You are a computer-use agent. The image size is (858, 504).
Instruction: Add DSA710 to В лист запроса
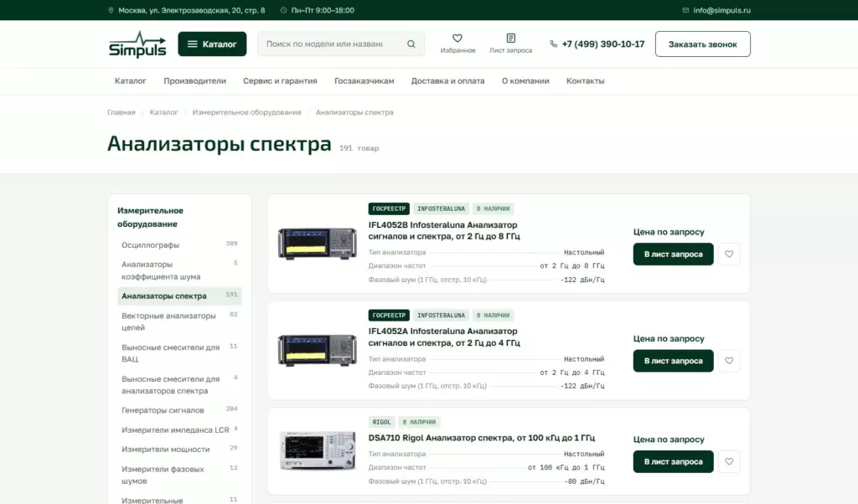point(673,462)
